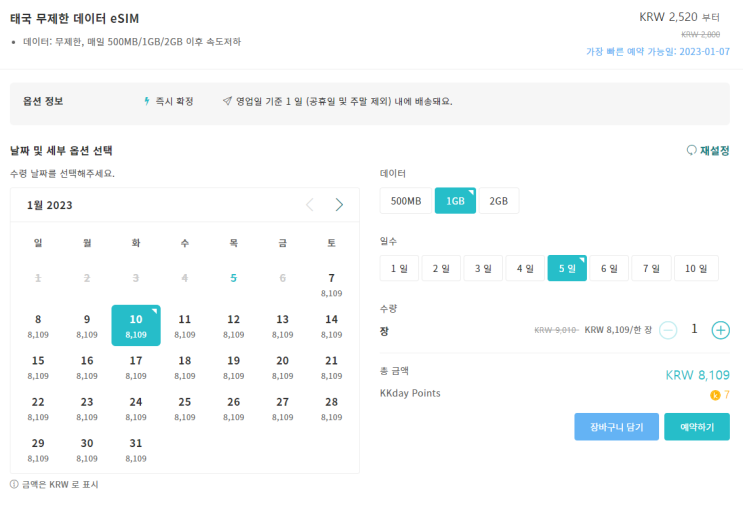Add to cart with 장바구니 담기

616,426
